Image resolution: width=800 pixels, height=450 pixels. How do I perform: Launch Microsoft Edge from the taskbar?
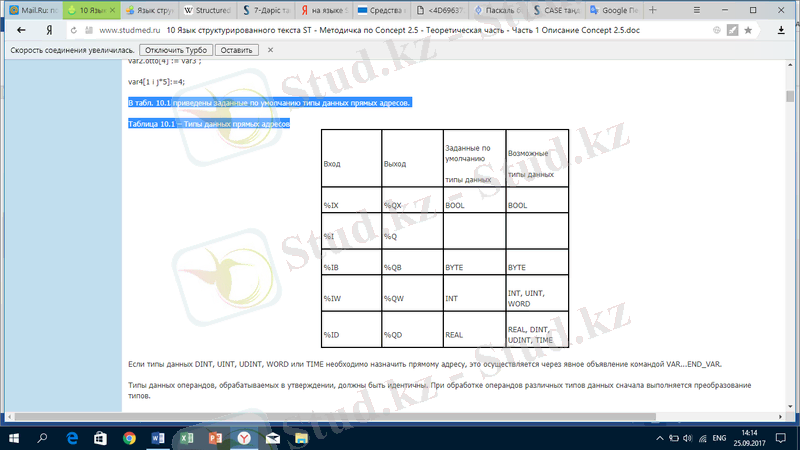pyautogui.click(x=72, y=438)
